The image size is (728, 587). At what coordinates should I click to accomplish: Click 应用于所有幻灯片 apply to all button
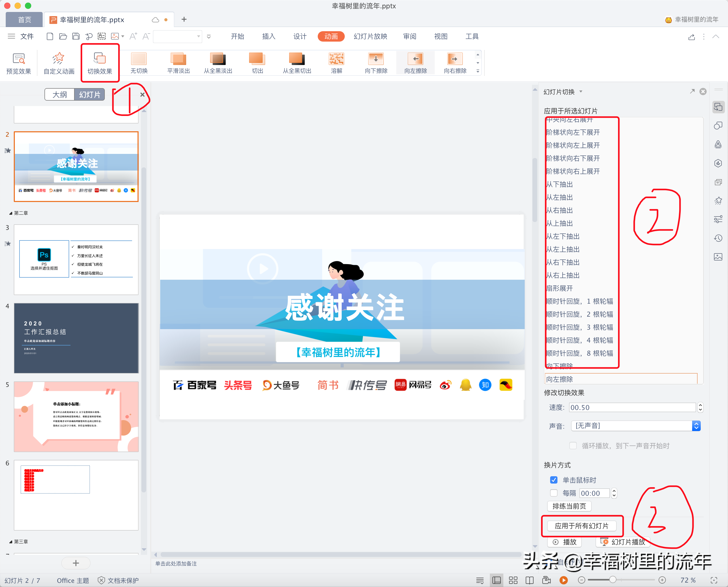point(581,526)
